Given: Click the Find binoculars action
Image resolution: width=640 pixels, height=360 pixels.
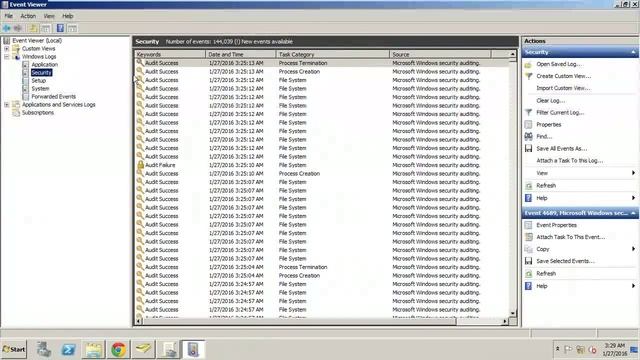Looking at the screenshot, I should (544, 136).
